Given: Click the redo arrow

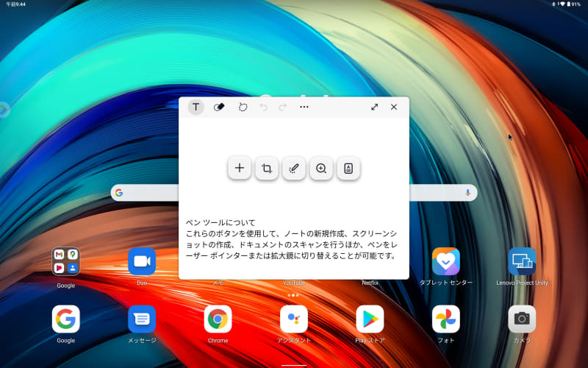Looking at the screenshot, I should click(x=283, y=107).
